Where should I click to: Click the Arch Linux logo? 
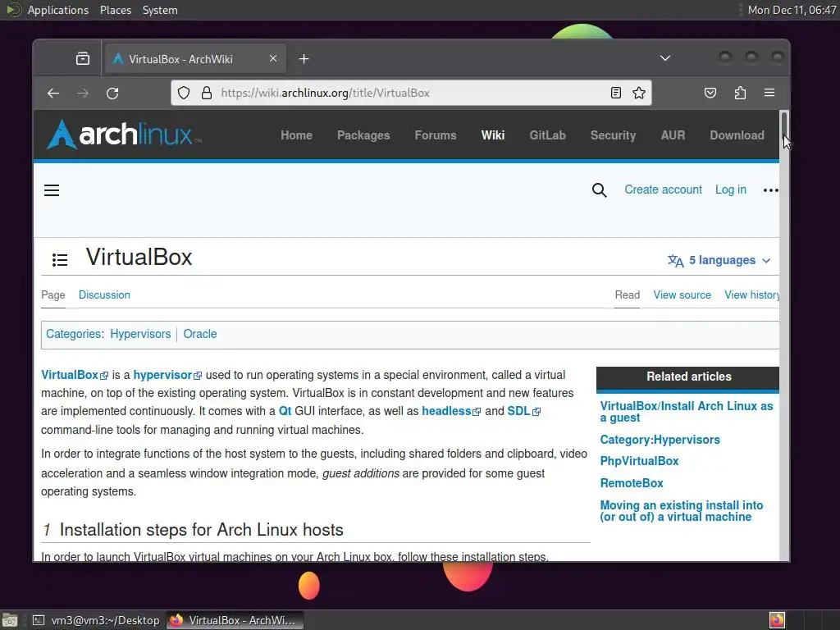click(125, 135)
